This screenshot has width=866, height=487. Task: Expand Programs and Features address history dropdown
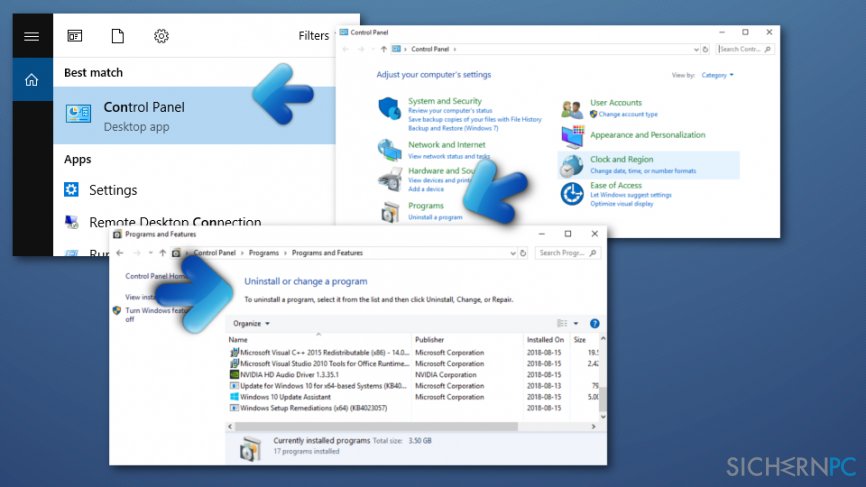point(513,253)
